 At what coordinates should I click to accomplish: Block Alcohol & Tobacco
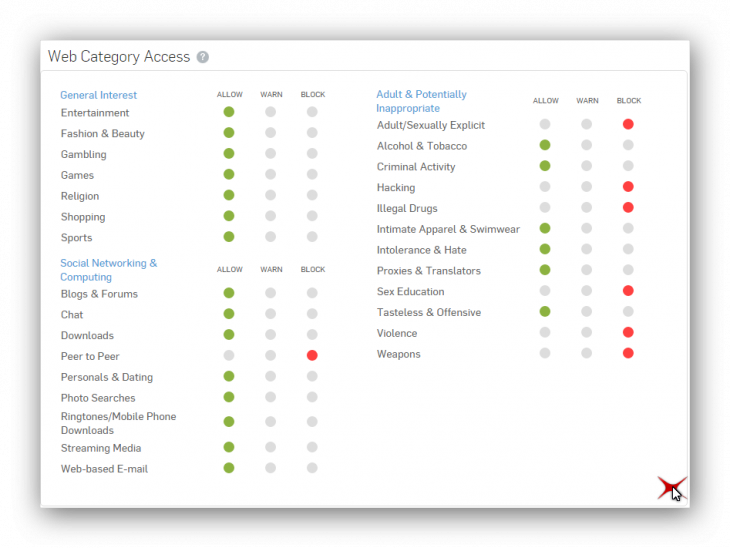628,145
